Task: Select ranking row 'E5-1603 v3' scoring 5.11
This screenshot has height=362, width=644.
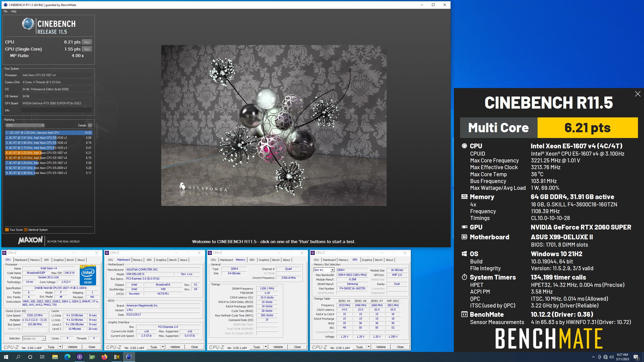Action: (49, 173)
